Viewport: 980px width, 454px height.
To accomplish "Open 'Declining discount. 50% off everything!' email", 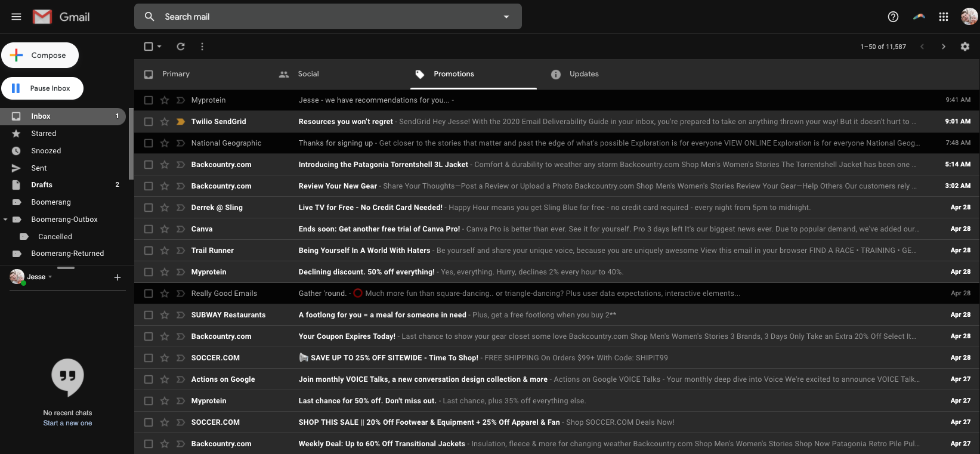I will (x=557, y=272).
